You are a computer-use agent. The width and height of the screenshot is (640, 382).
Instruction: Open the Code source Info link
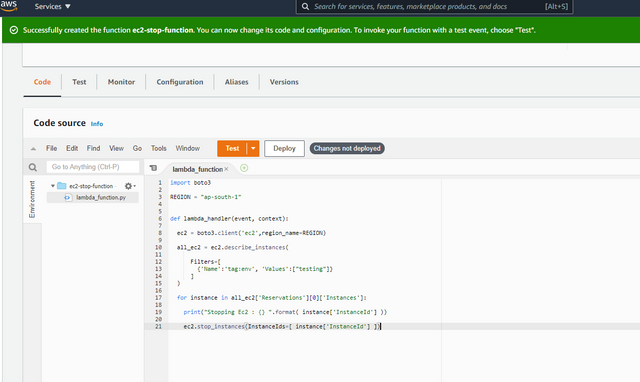[97, 124]
